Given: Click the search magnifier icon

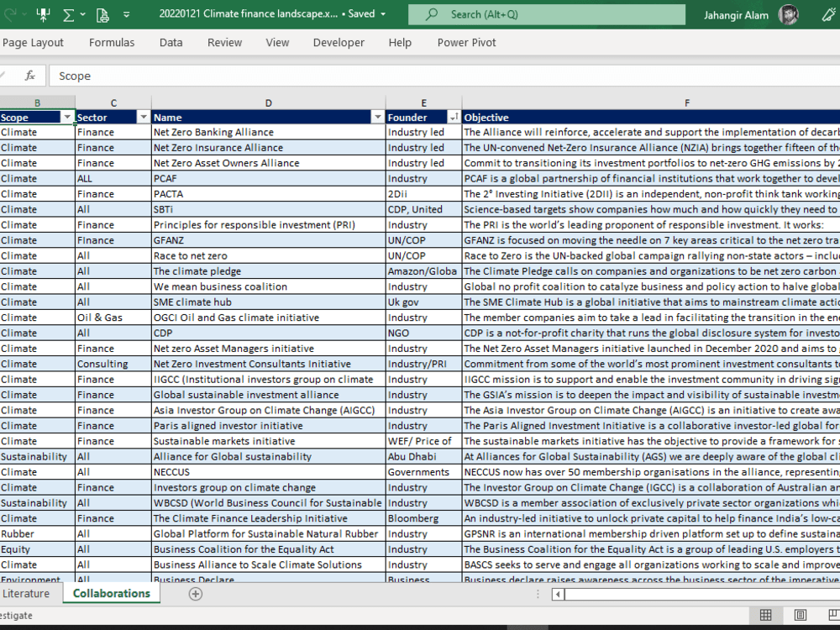Looking at the screenshot, I should 431,14.
